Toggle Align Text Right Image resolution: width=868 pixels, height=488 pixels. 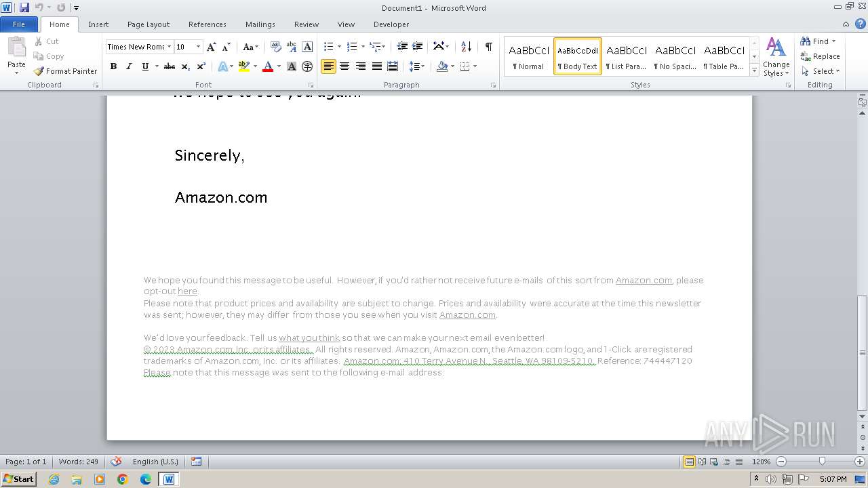pos(361,66)
